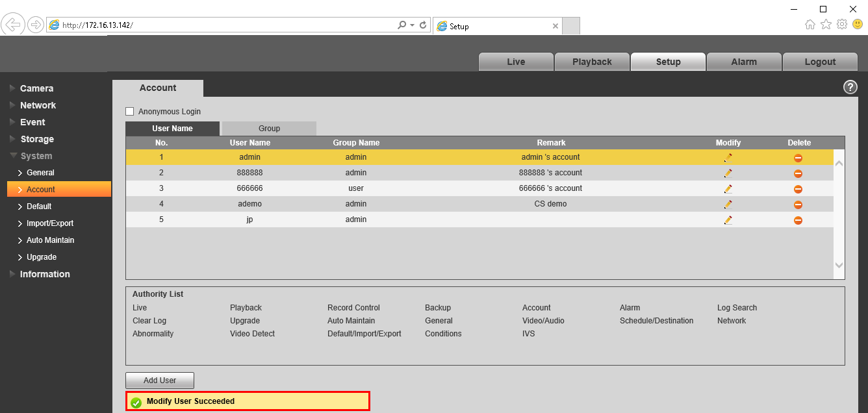This screenshot has height=413, width=868.
Task: Expand the Network menu section
Action: tap(38, 105)
